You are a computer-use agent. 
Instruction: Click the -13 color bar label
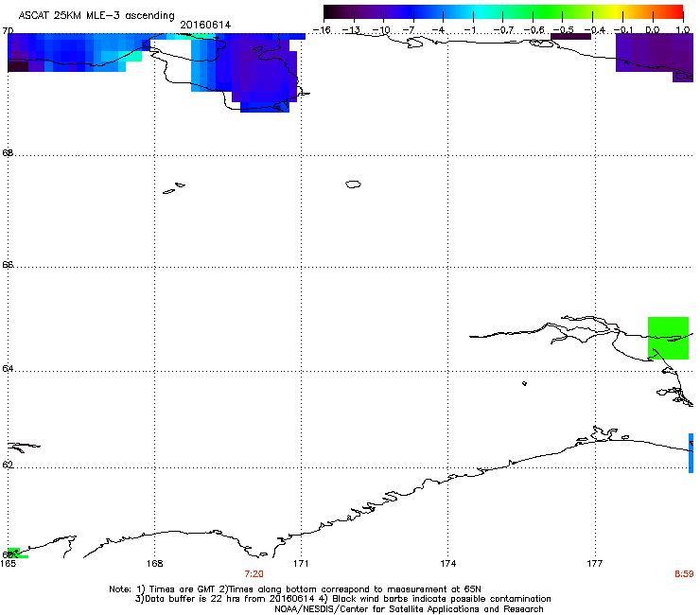point(351,30)
